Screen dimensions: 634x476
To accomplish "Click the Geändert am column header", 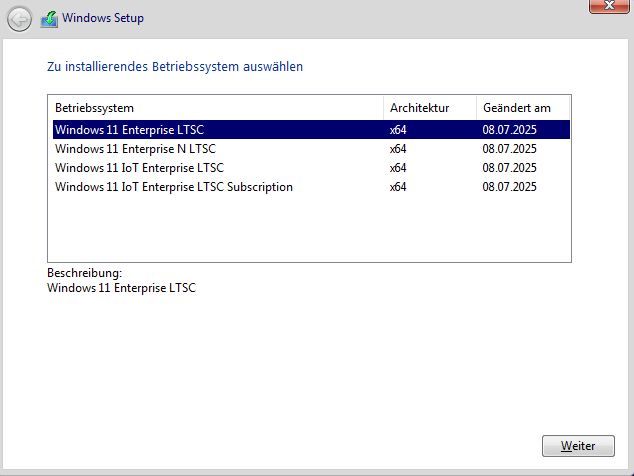I will [x=523, y=108].
